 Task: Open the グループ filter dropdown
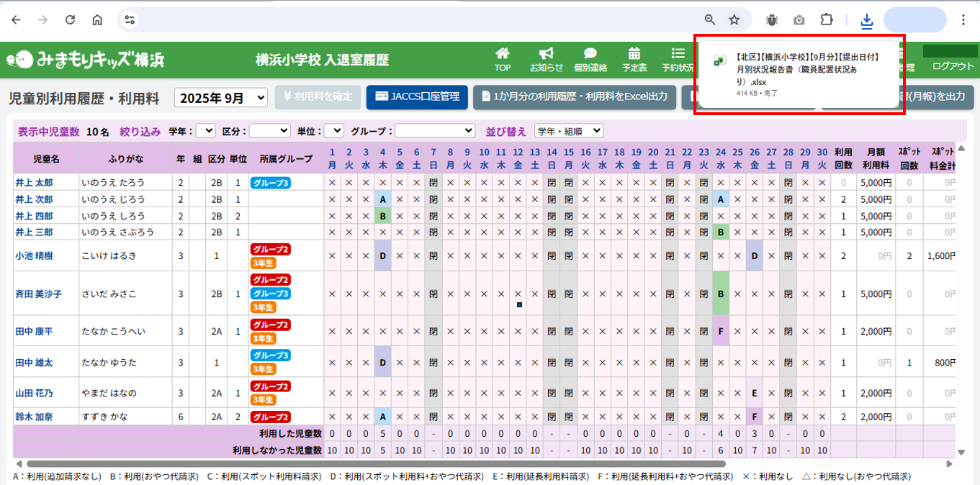pos(434,131)
